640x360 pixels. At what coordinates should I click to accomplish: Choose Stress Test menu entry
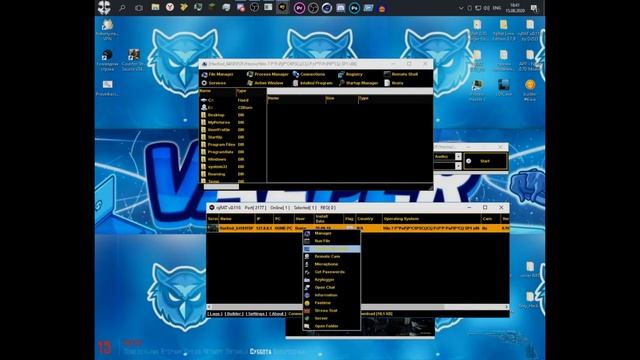(x=331, y=311)
